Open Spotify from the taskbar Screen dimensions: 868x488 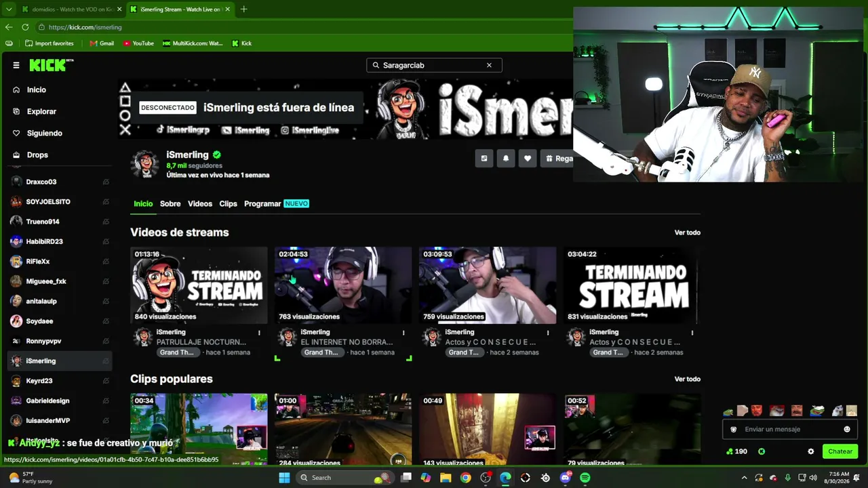(x=585, y=478)
